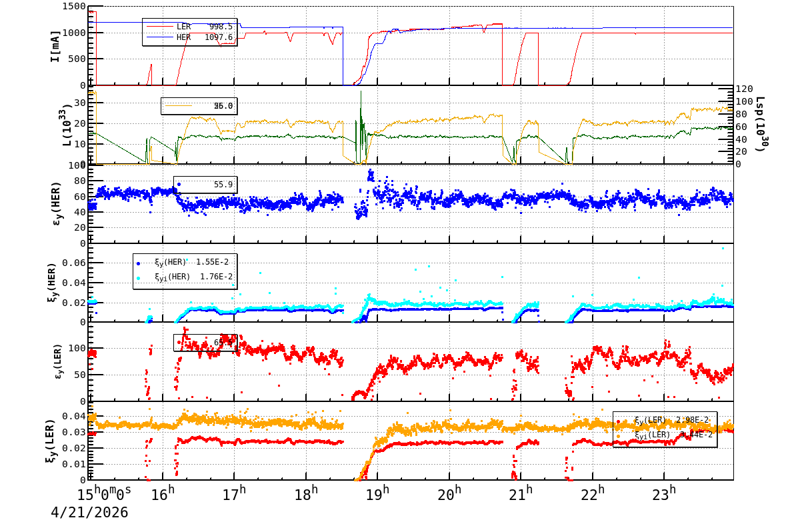Click the "εy(HER)" axis label
800x532 pixels.
56,203
